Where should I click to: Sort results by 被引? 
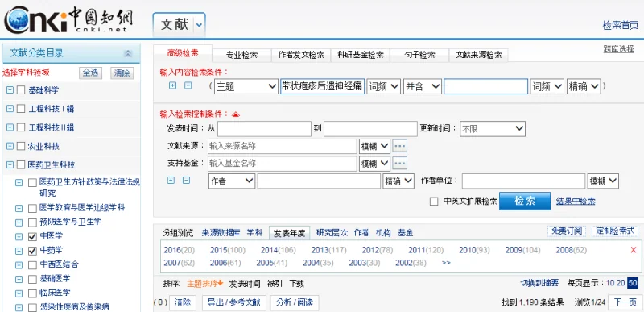pyautogui.click(x=275, y=284)
